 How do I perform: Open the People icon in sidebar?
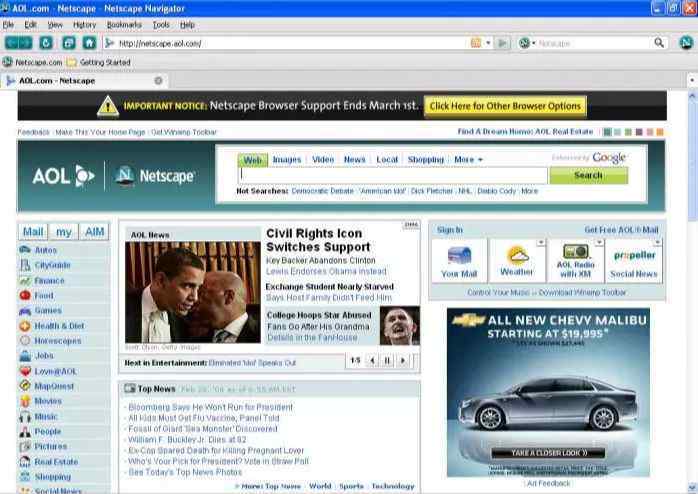tap(25, 431)
